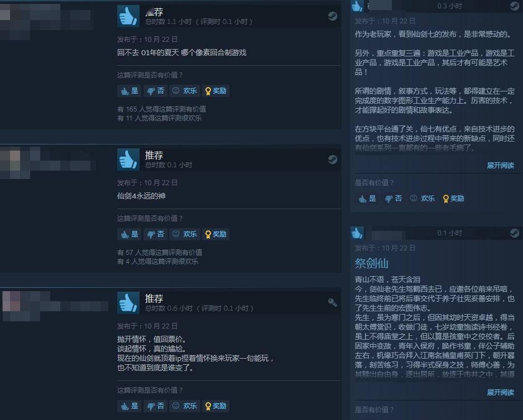Give 奖励 to the 仙剑4永远的神 review
The width and height of the screenshot is (523, 420).
click(216, 234)
